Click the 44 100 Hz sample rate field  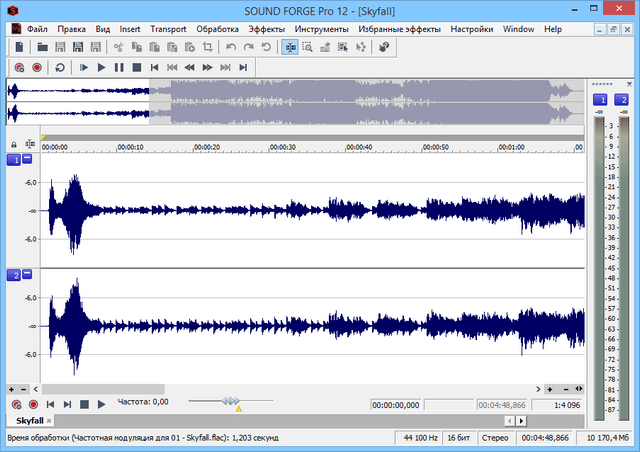click(419, 438)
